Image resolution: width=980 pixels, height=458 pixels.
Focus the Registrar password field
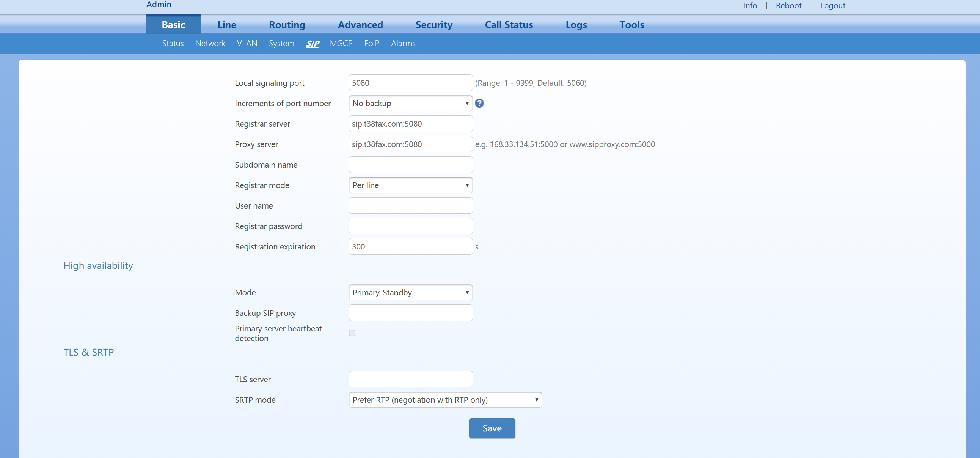coord(410,226)
